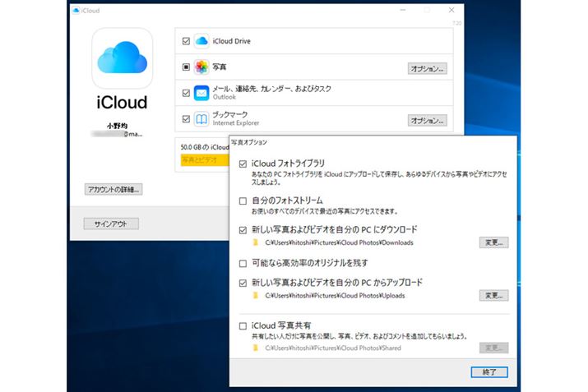Click the Bookmarks book icon
The image size is (588, 392).
coord(201,119)
